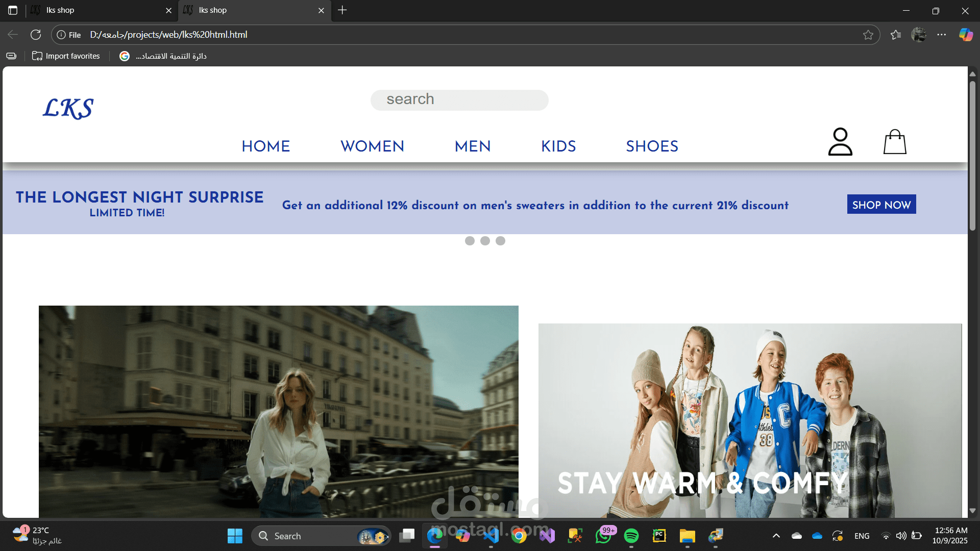The width and height of the screenshot is (980, 551).
Task: Select the first carousel dot
Action: [470, 241]
